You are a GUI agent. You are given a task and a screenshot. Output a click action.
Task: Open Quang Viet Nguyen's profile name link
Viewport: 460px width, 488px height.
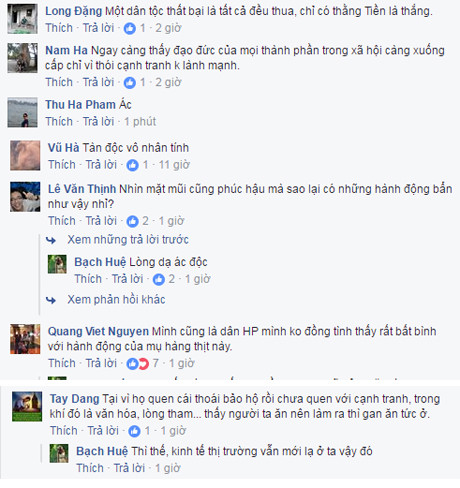[98, 331]
